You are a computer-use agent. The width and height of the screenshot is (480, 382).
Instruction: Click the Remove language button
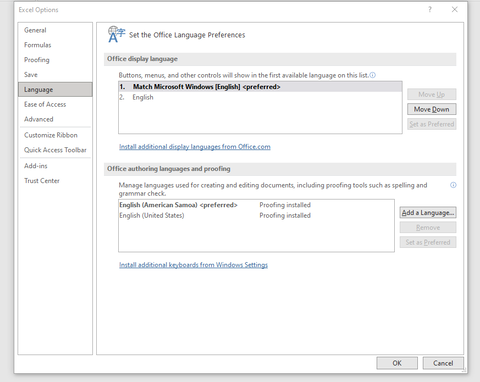428,227
